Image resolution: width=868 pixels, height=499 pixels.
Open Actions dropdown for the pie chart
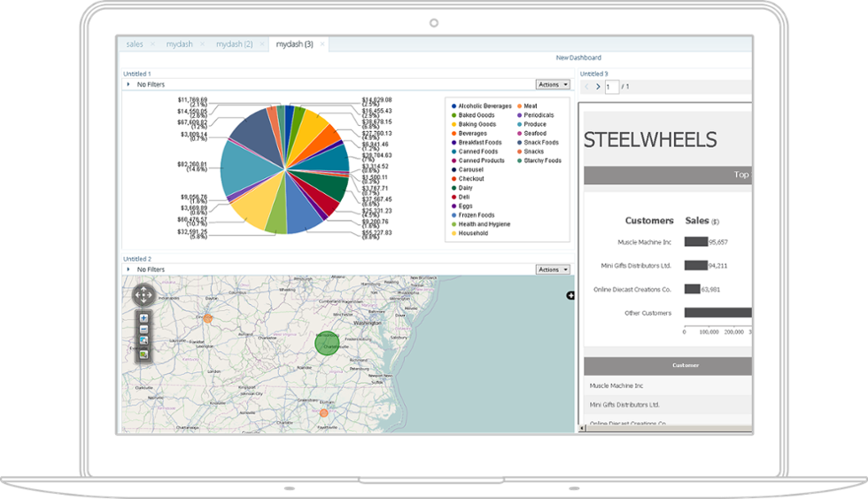(x=553, y=84)
